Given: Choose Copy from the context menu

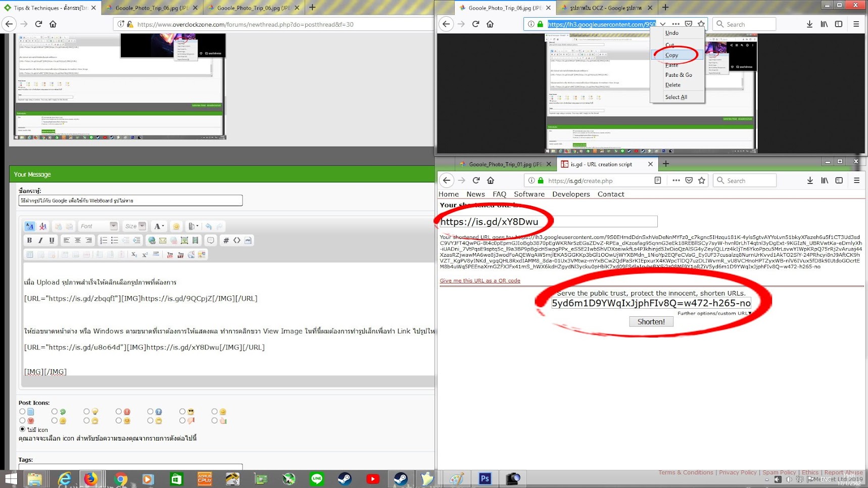Looking at the screenshot, I should point(671,55).
